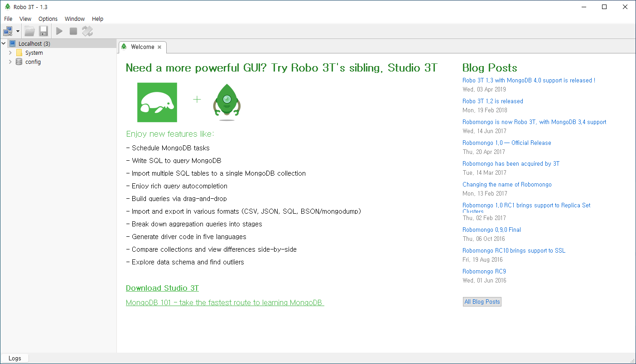This screenshot has height=364, width=636.
Task: Click the Open file folder toolbar icon
Action: pos(29,31)
